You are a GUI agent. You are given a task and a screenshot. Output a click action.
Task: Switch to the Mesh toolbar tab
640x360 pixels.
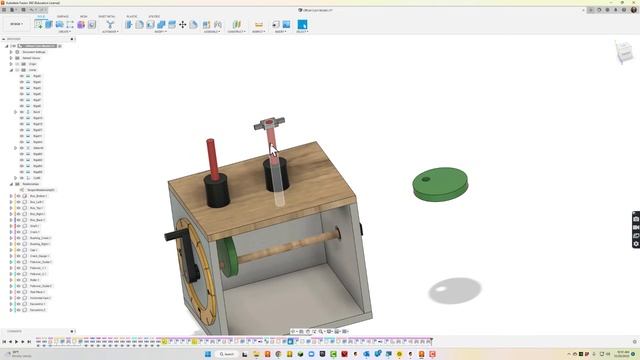pyautogui.click(x=84, y=17)
